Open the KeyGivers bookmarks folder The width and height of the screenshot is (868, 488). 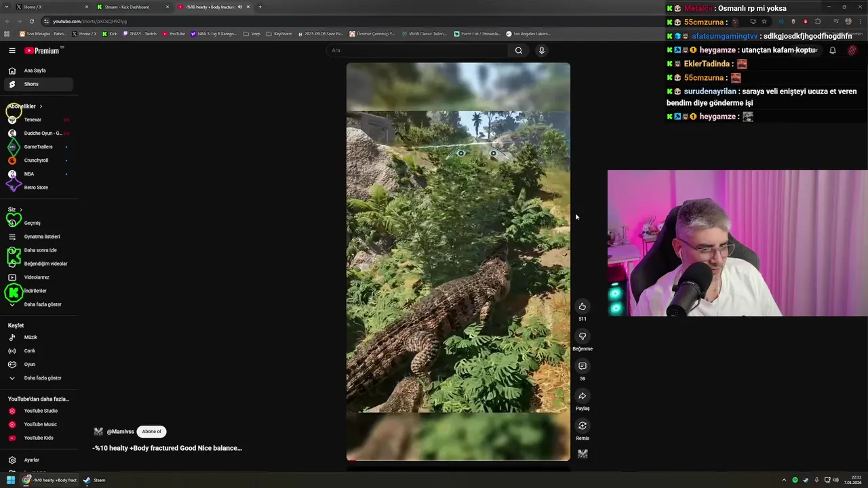pyautogui.click(x=279, y=33)
